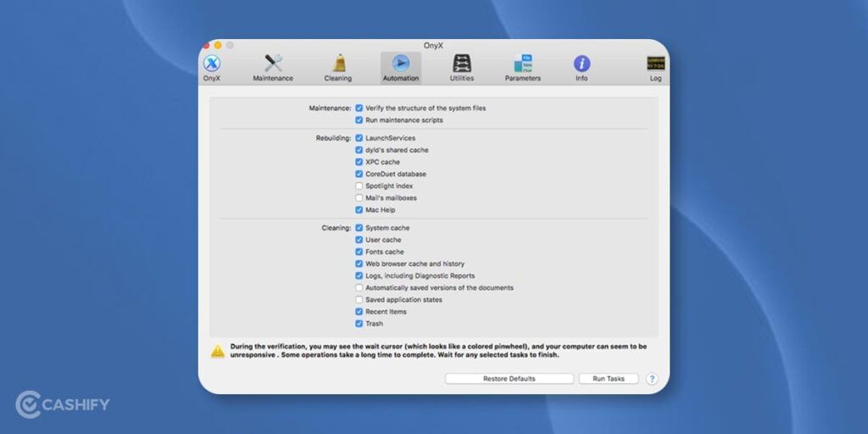
Task: Open the Maintenance tools icon
Action: click(x=273, y=63)
